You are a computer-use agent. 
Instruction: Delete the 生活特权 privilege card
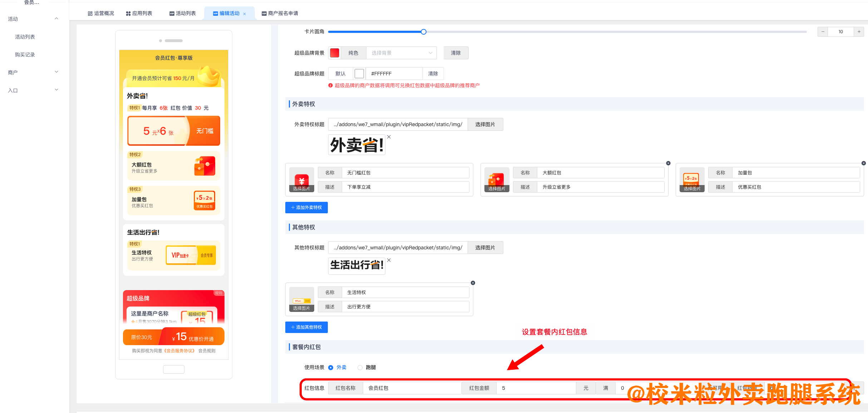(473, 283)
